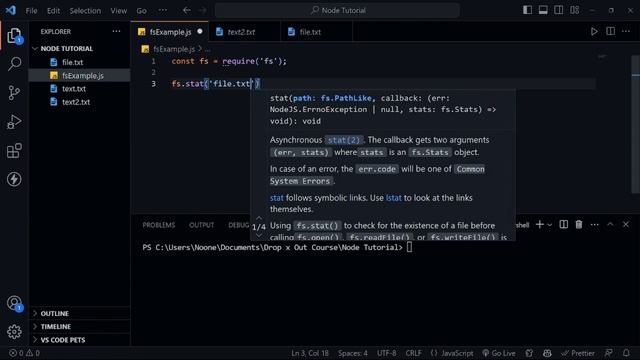The image size is (640, 360).
Task: Click Prettier in the status bar
Action: click(578, 353)
